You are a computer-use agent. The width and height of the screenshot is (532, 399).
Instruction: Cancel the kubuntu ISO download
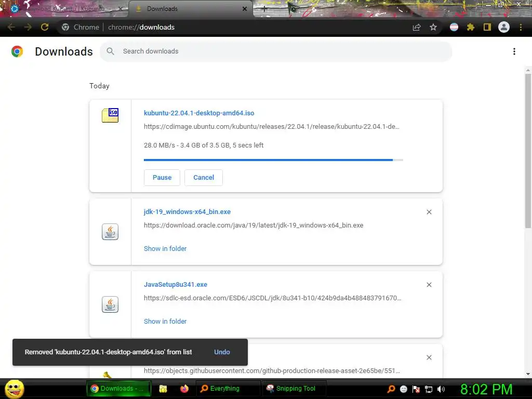pos(204,178)
